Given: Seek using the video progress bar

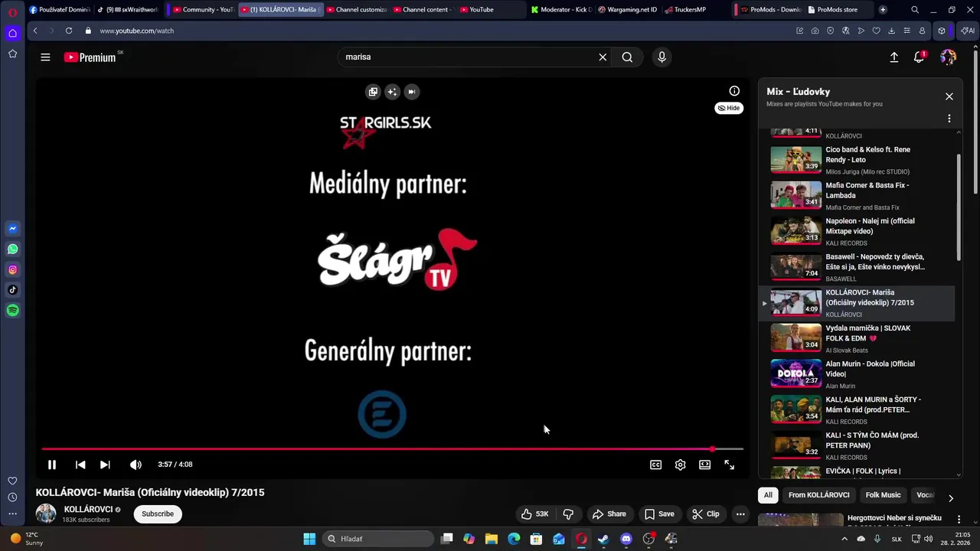Looking at the screenshot, I should point(392,449).
